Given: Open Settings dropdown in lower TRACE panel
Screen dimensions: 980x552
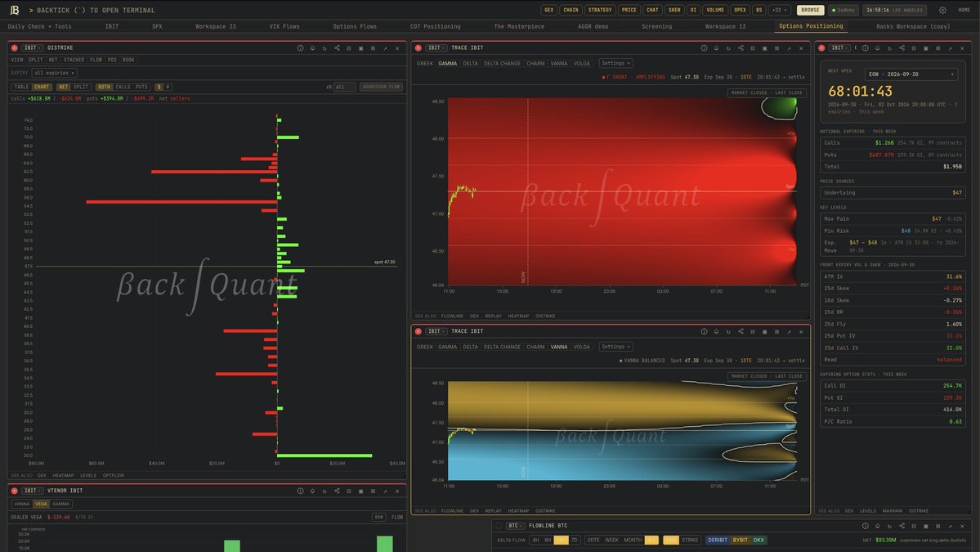Looking at the screenshot, I should coord(615,346).
